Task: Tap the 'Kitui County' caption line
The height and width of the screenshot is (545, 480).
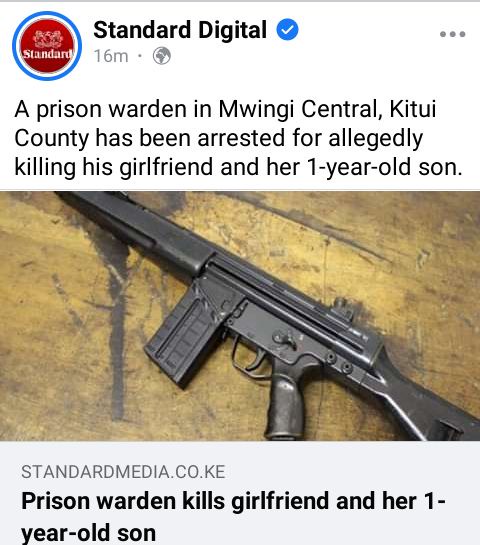Action: pyautogui.click(x=218, y=138)
